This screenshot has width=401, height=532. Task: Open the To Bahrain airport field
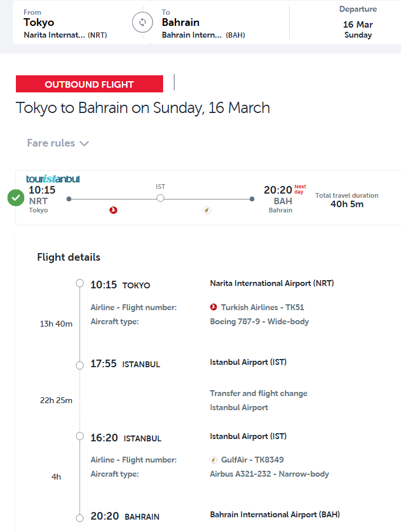(218, 23)
